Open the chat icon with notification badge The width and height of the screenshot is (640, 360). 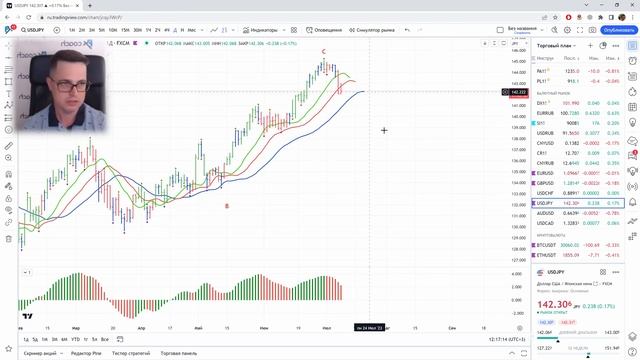pos(632,155)
